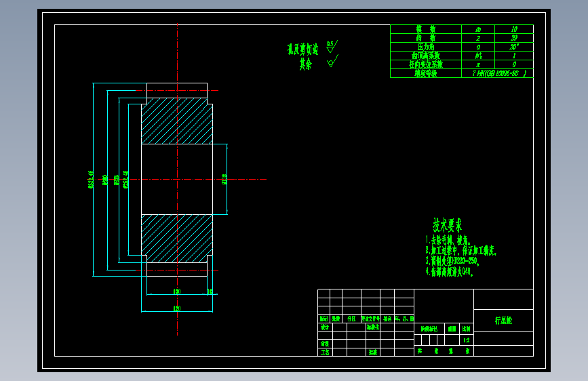
Task: Click the '工艺' cell in title block
Action: [325, 352]
